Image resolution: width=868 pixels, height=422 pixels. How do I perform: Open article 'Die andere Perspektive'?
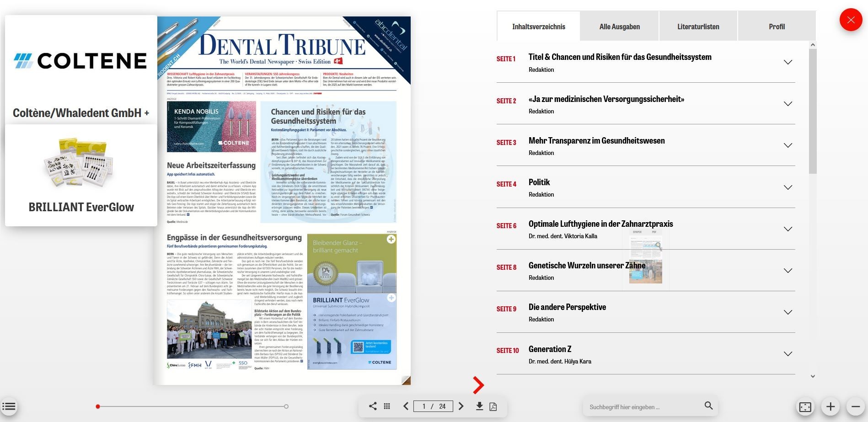point(567,307)
